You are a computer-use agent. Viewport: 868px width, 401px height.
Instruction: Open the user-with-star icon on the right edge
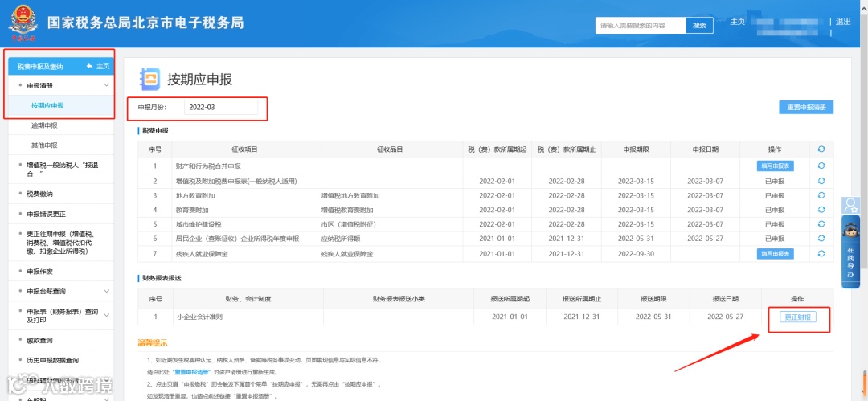pyautogui.click(x=850, y=205)
